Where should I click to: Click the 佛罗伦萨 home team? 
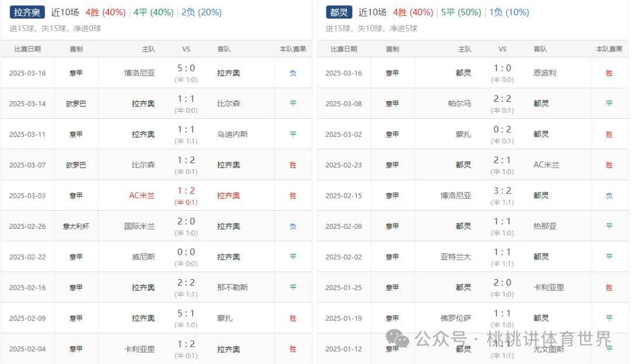point(455,318)
